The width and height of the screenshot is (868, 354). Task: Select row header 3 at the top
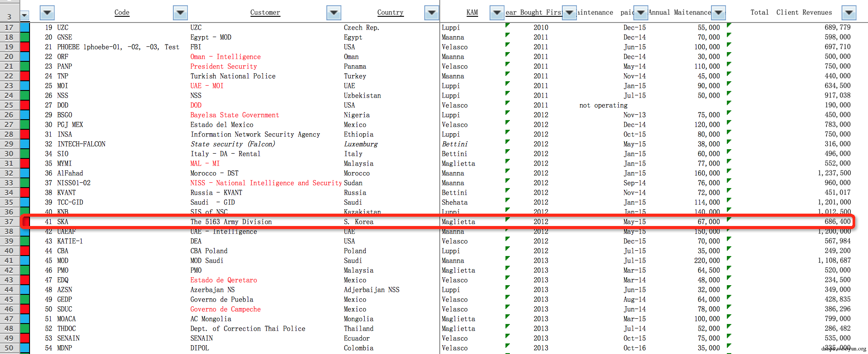click(9, 17)
